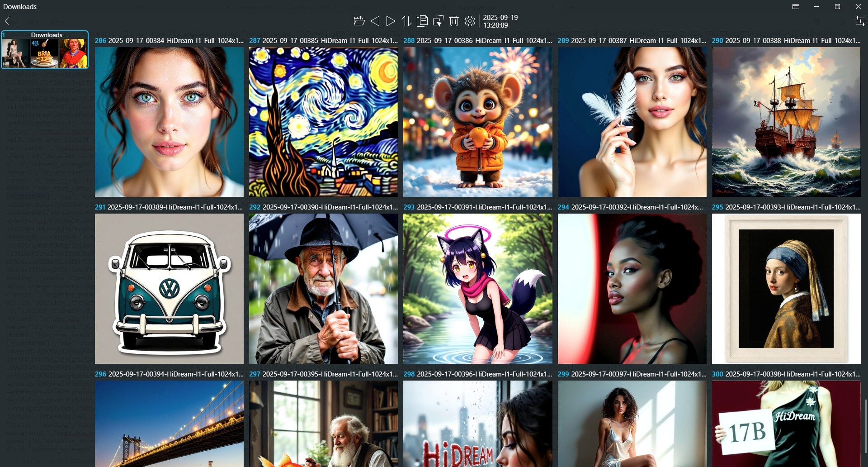Collapse sidebar with back chevron
This screenshot has height=467, width=868.
(x=8, y=21)
